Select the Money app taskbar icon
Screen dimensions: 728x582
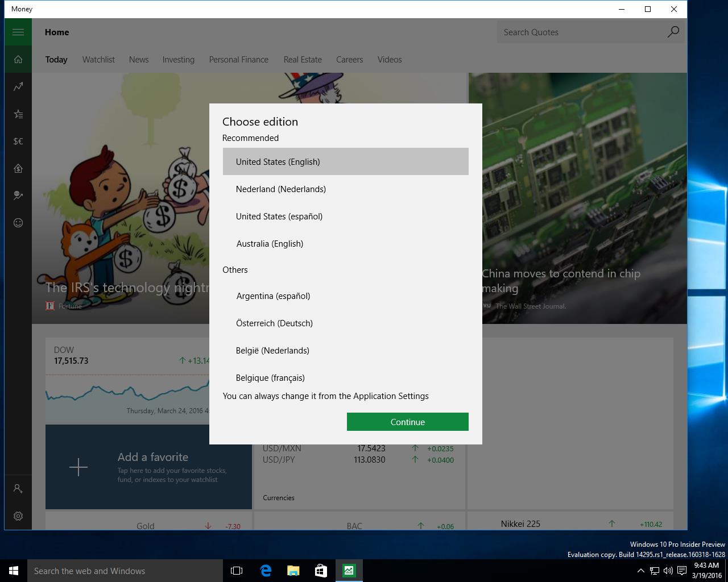point(349,571)
